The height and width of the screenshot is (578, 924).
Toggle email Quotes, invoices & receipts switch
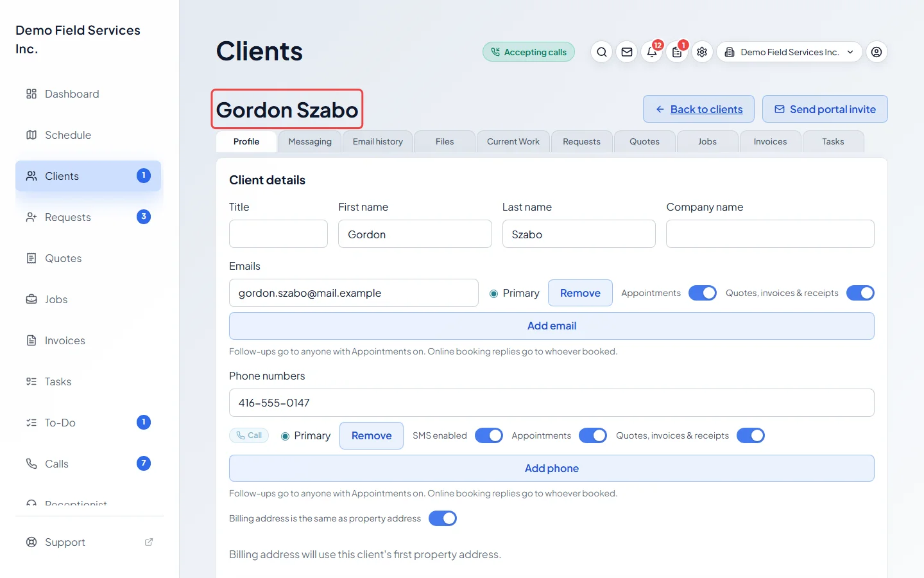point(860,293)
